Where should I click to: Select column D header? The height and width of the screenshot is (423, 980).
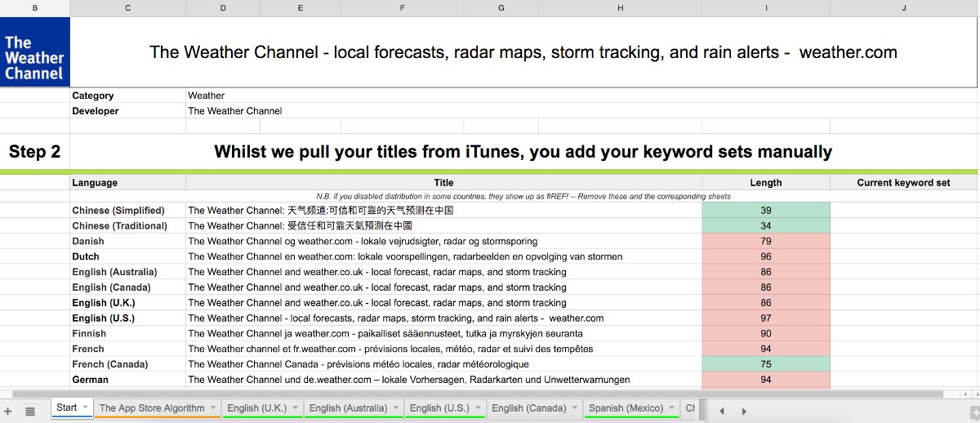pyautogui.click(x=223, y=8)
